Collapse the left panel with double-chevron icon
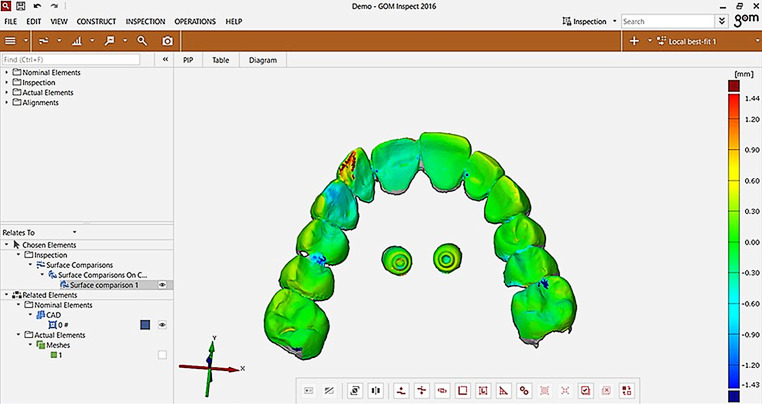762x404 pixels. 165,60
